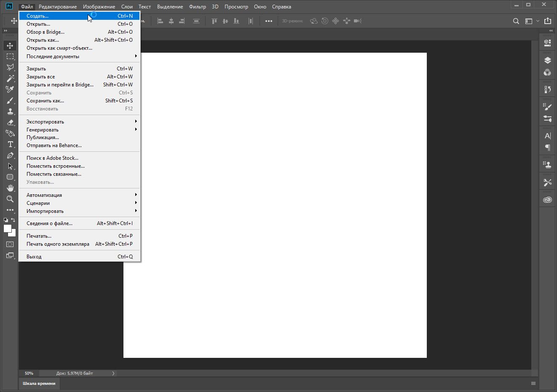
Task: Open the Редактирование menu
Action: click(58, 7)
